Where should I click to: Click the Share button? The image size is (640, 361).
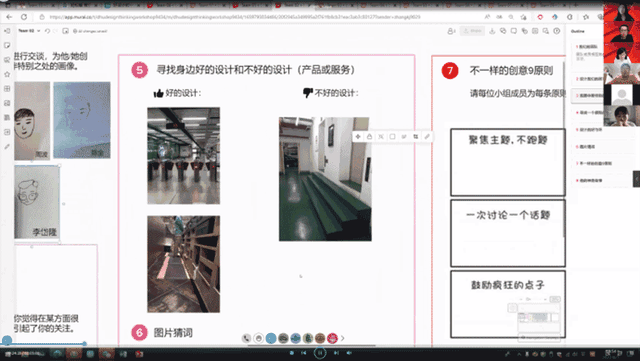tap(472, 31)
